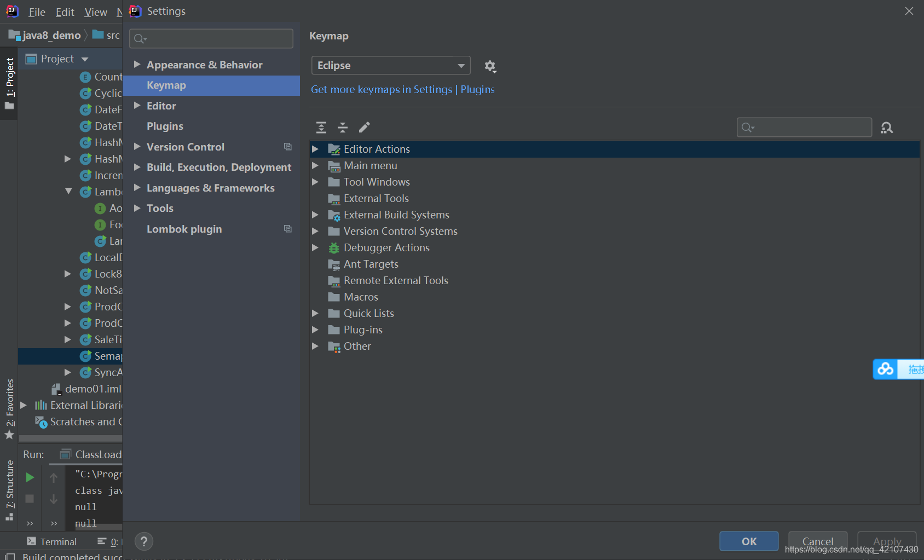Select the External Tools keymap row
Screen dimensions: 924x560
[614, 198]
